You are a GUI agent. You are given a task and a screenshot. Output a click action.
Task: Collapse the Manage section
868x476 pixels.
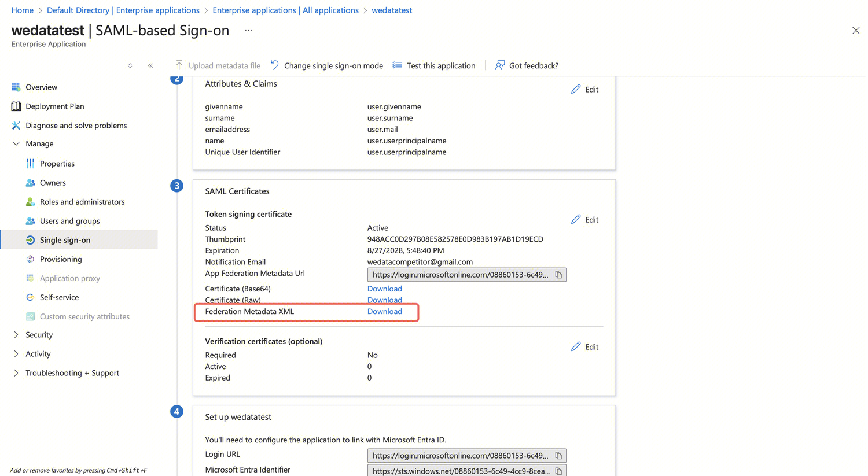coord(16,144)
